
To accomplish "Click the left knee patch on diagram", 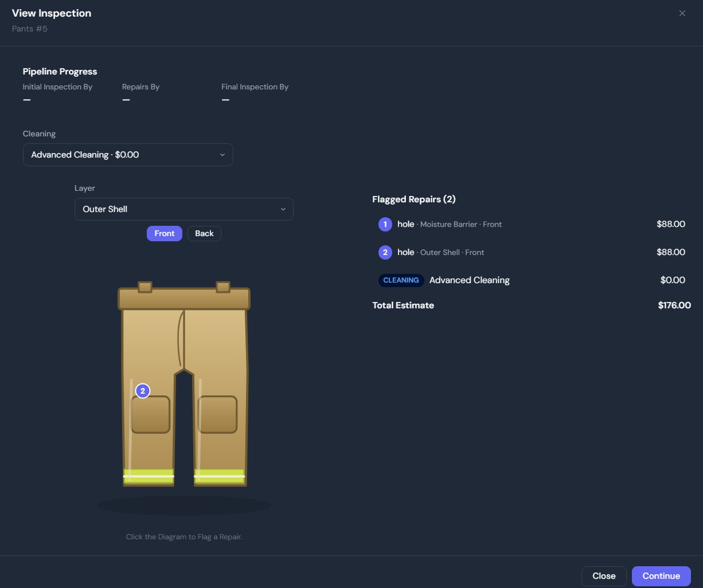I will (x=151, y=414).
